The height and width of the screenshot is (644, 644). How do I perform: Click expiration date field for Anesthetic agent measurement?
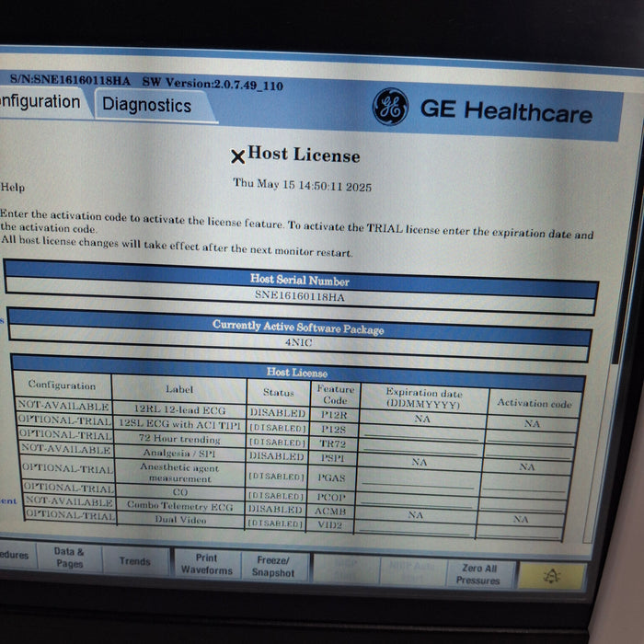click(418, 479)
